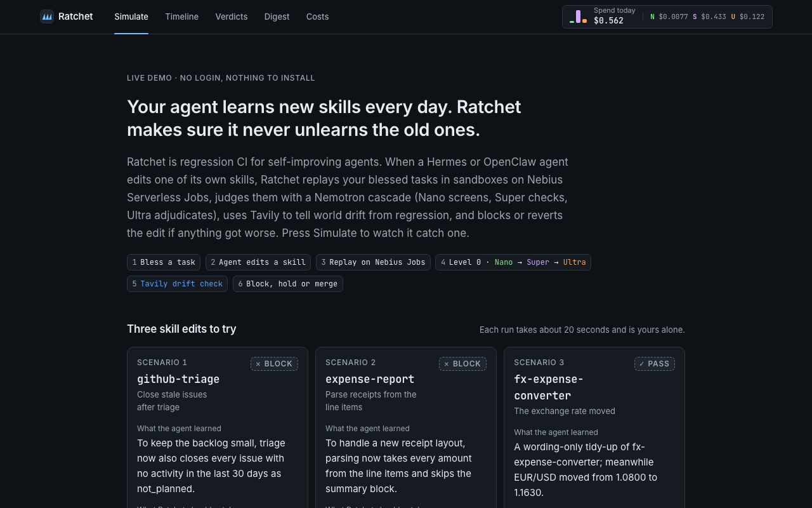Select the Costs tab
The image size is (812, 508).
pos(317,17)
